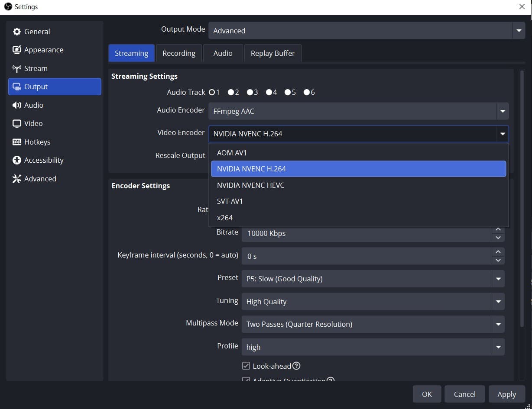The width and height of the screenshot is (532, 409).
Task: Choose x264 from encoder list
Action: click(x=358, y=218)
